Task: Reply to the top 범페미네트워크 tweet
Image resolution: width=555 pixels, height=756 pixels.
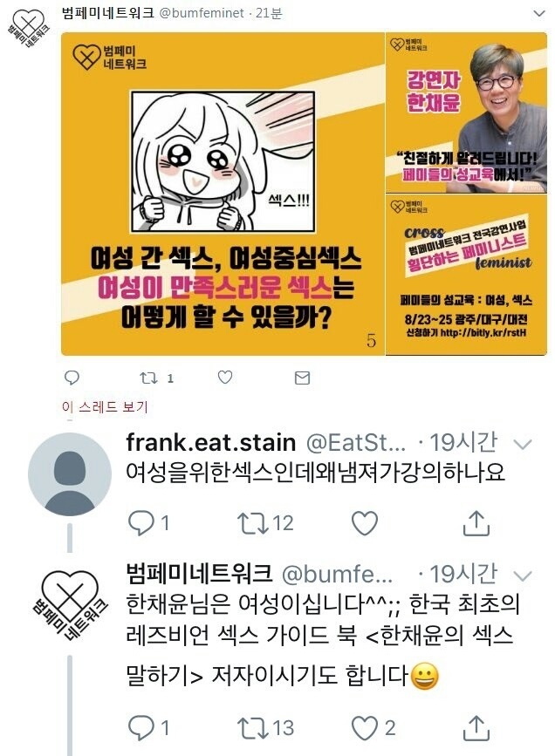Action: click(x=72, y=378)
